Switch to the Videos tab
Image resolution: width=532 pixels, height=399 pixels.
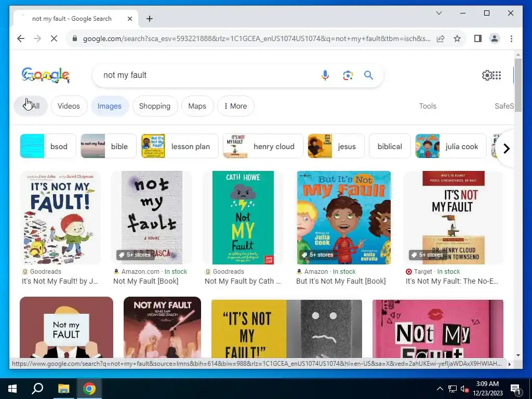(x=69, y=106)
